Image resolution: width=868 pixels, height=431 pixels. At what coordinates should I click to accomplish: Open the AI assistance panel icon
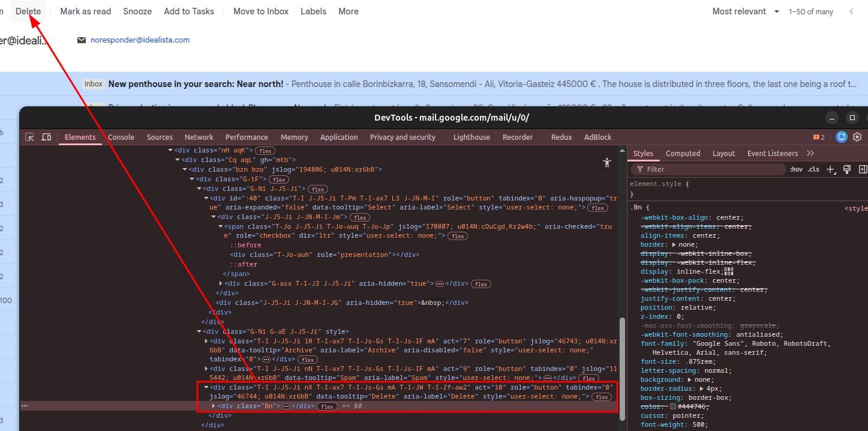click(x=842, y=137)
